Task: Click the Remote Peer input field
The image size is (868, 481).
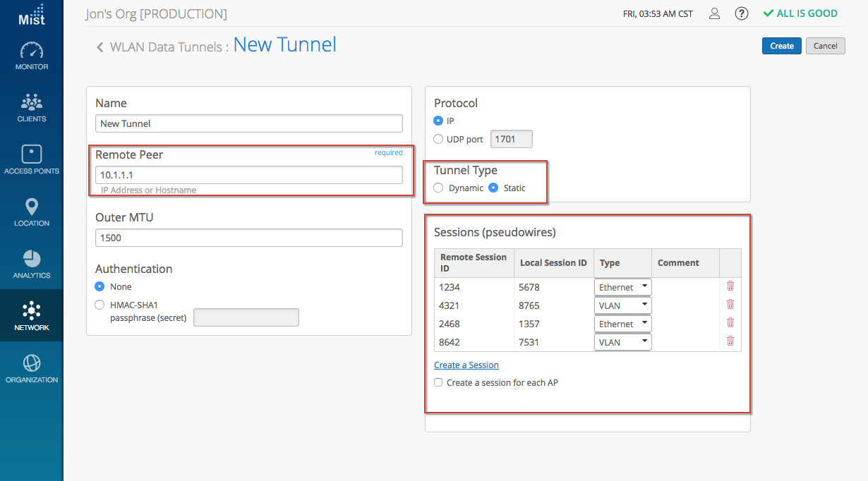Action: [x=248, y=175]
